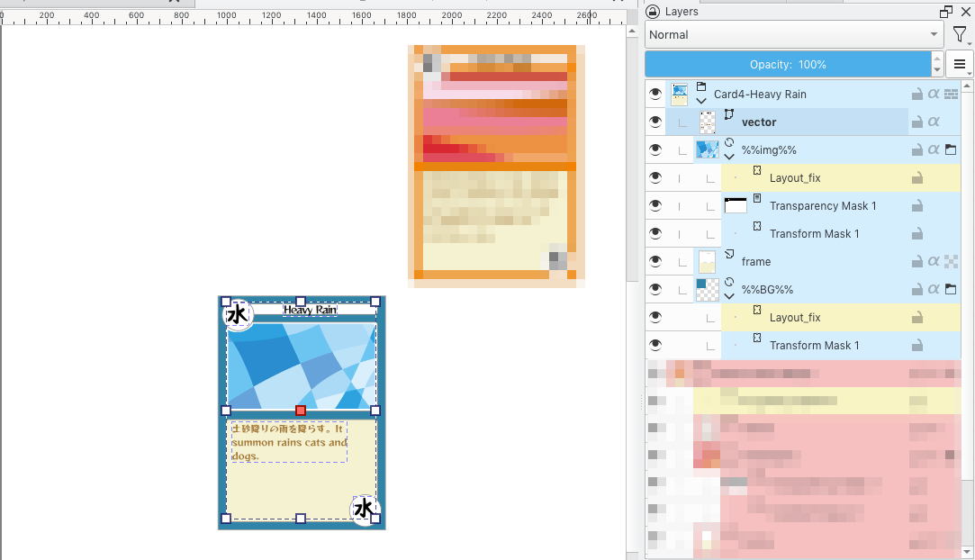Select the Card4-Heavy Rain group row
This screenshot has height=560, width=975.
pyautogui.click(x=813, y=94)
